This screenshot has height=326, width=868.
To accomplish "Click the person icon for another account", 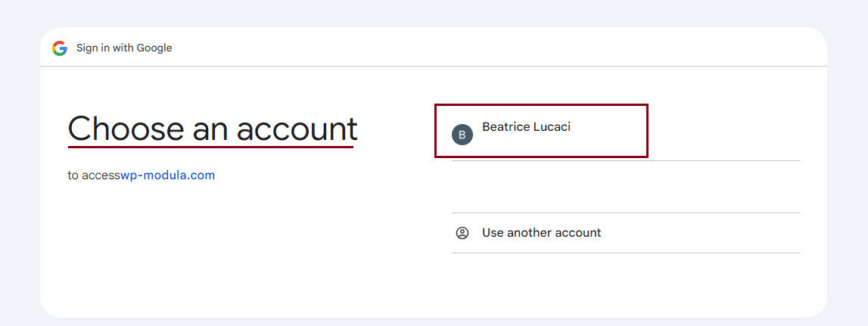I will (x=462, y=233).
